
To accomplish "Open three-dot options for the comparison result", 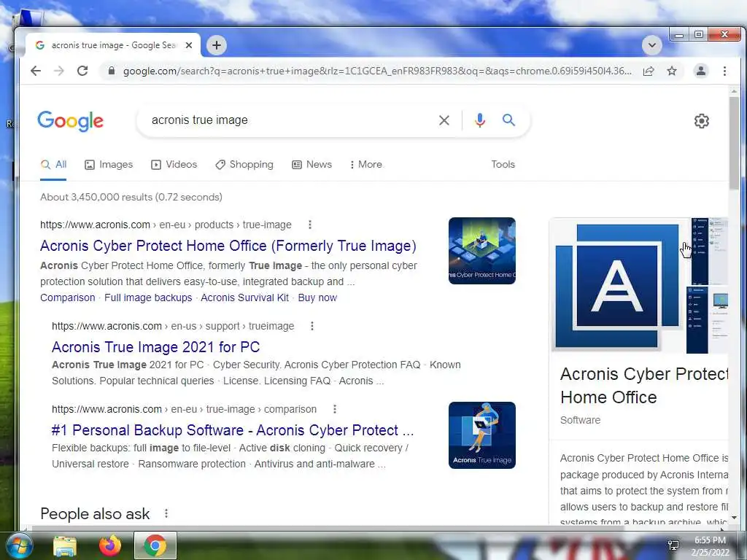I will [334, 409].
